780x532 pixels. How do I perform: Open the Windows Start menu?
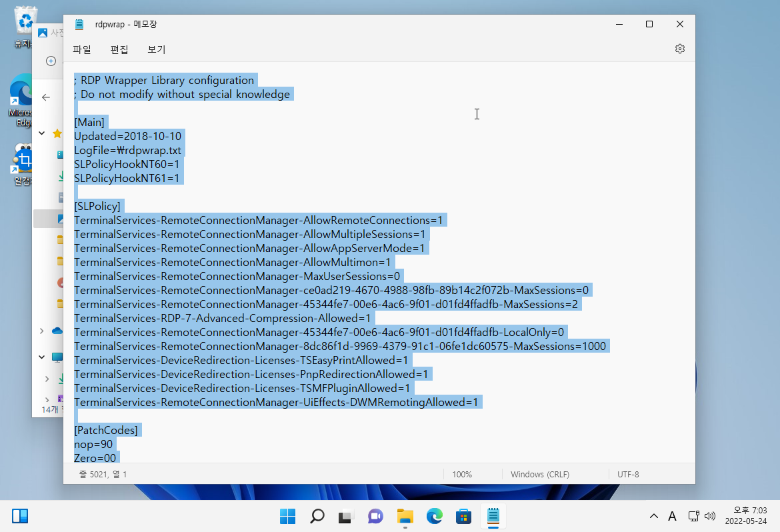(x=287, y=516)
